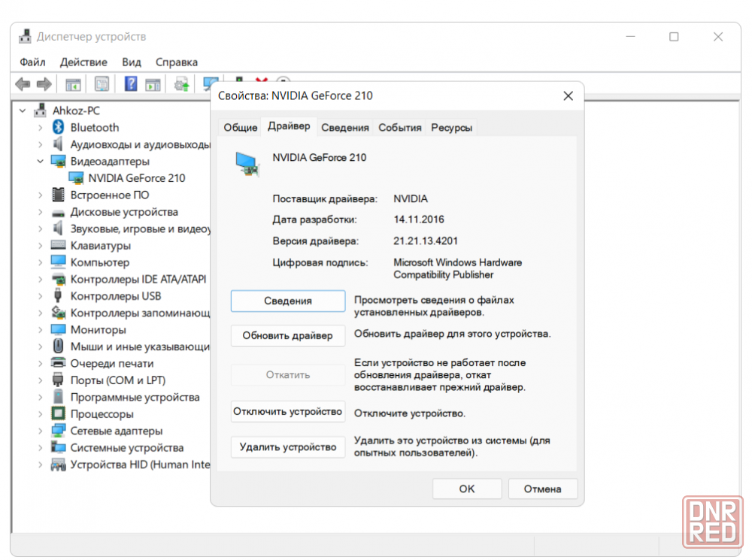Switch to the Общие tab
752x560 pixels.
(x=241, y=128)
